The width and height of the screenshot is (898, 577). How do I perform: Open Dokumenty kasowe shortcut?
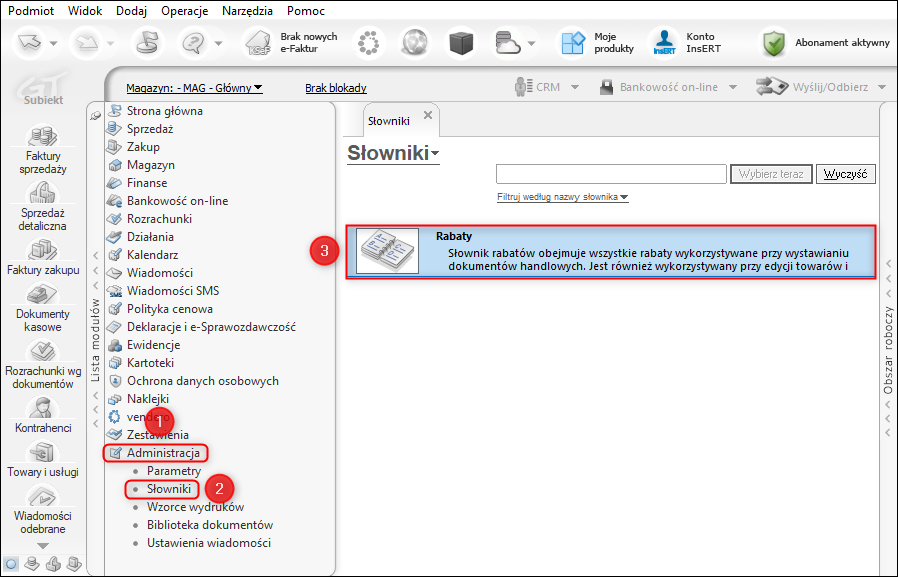[x=43, y=294]
